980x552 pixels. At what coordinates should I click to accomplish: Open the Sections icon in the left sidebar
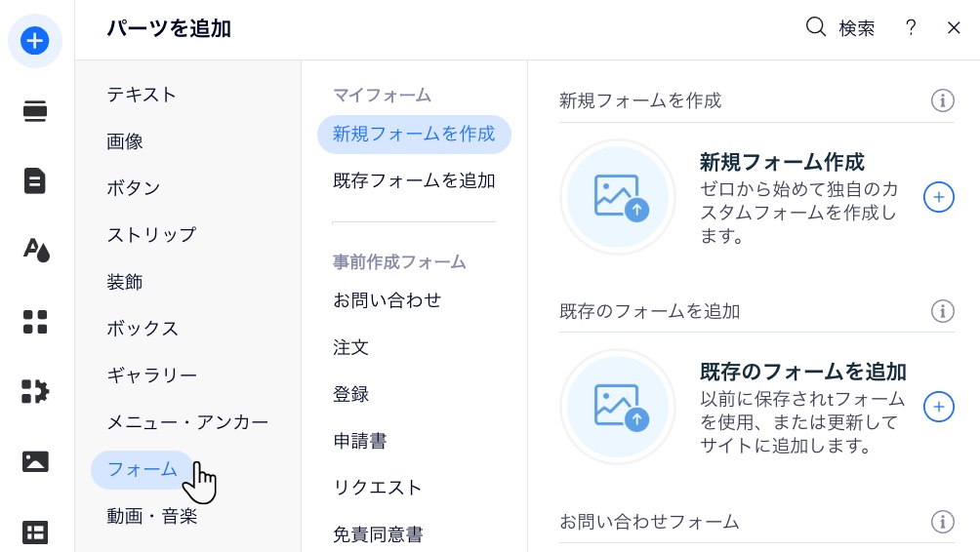[x=35, y=111]
